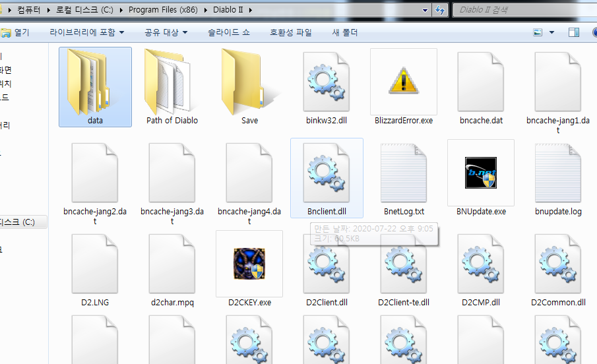Click the change view icon button
Viewport: 597px width, 364px height.
pyautogui.click(x=538, y=32)
